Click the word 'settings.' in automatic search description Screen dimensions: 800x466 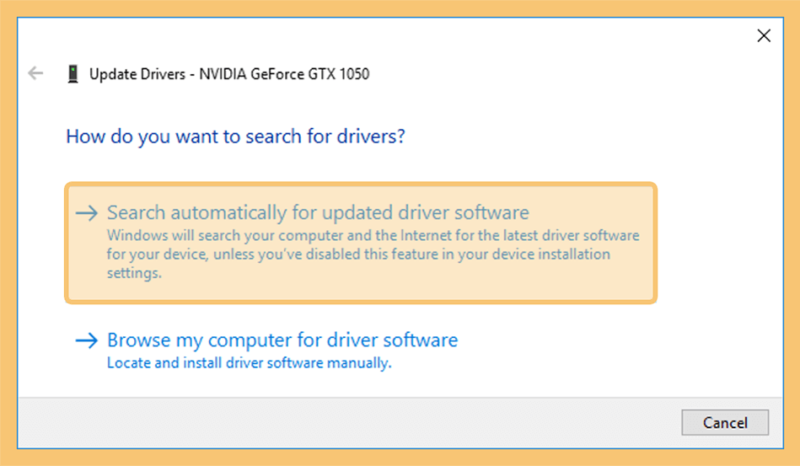[134, 273]
